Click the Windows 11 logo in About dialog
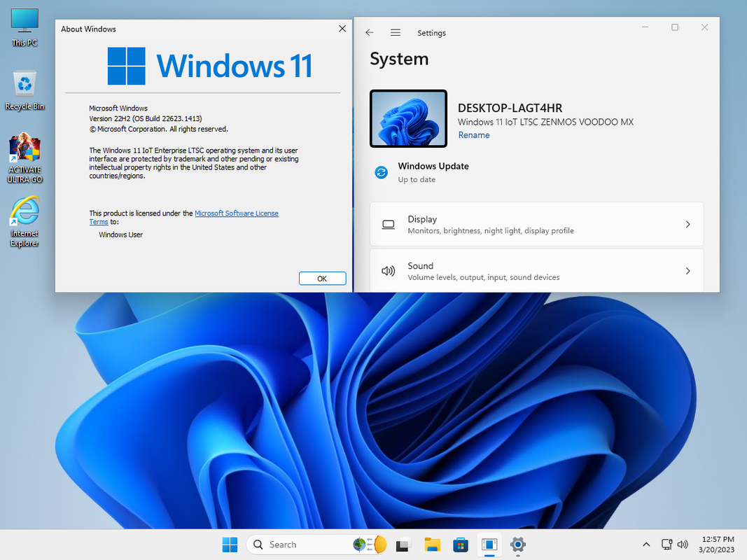 click(x=210, y=66)
